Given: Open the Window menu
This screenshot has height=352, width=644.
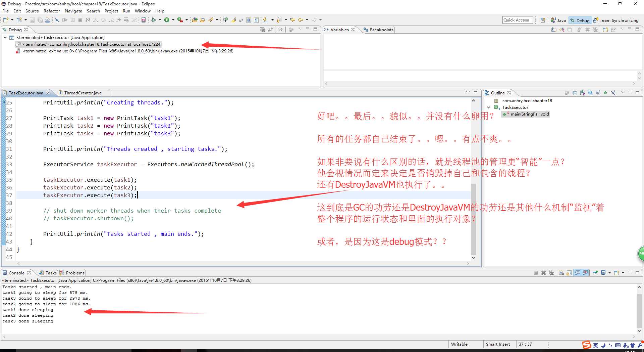Looking at the screenshot, I should 143,11.
